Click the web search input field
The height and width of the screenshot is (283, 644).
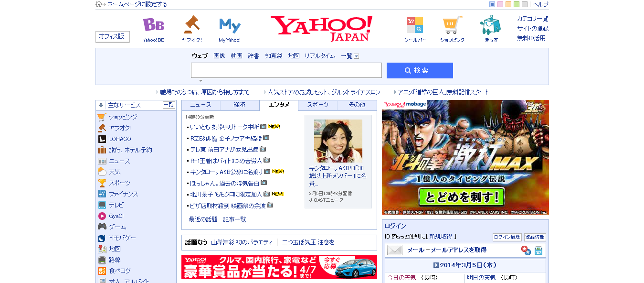point(286,70)
